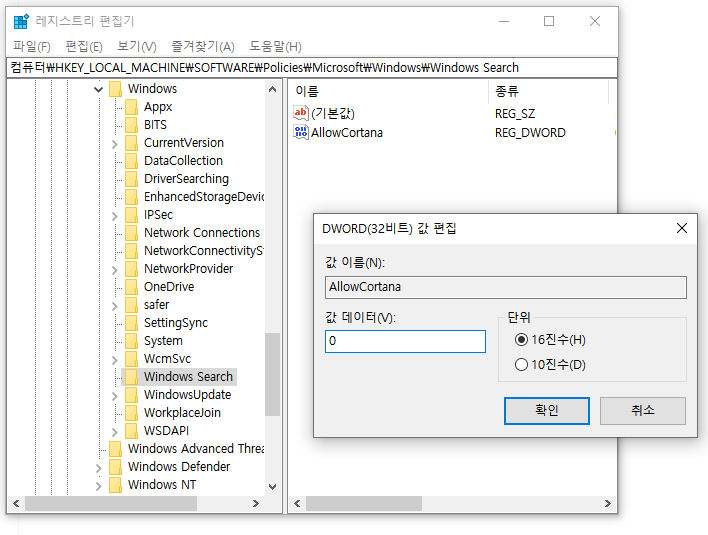Click the NetworkProvider folder icon
This screenshot has height=535, width=708.
pos(131,269)
